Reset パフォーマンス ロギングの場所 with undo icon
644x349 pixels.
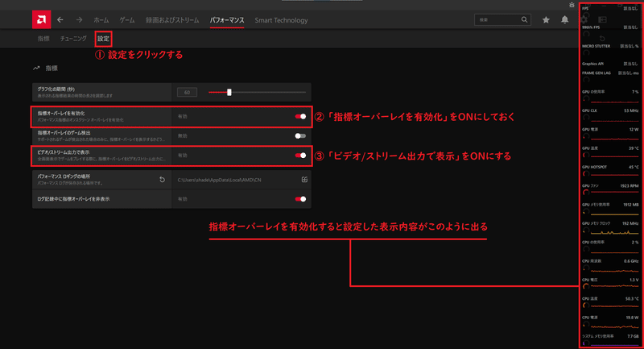(x=163, y=180)
